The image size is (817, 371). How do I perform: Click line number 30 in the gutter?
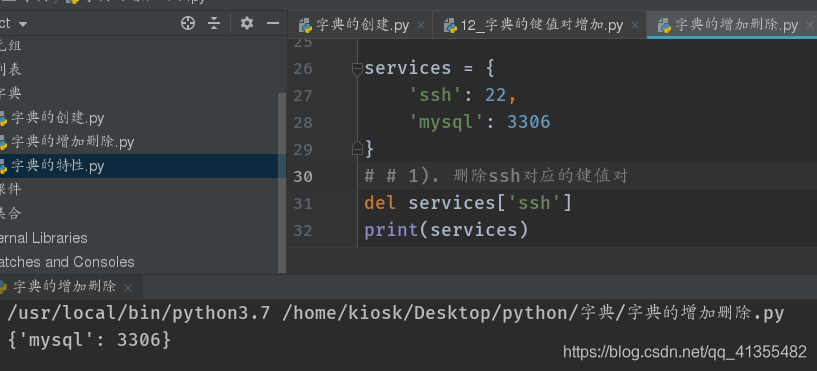[x=303, y=177]
